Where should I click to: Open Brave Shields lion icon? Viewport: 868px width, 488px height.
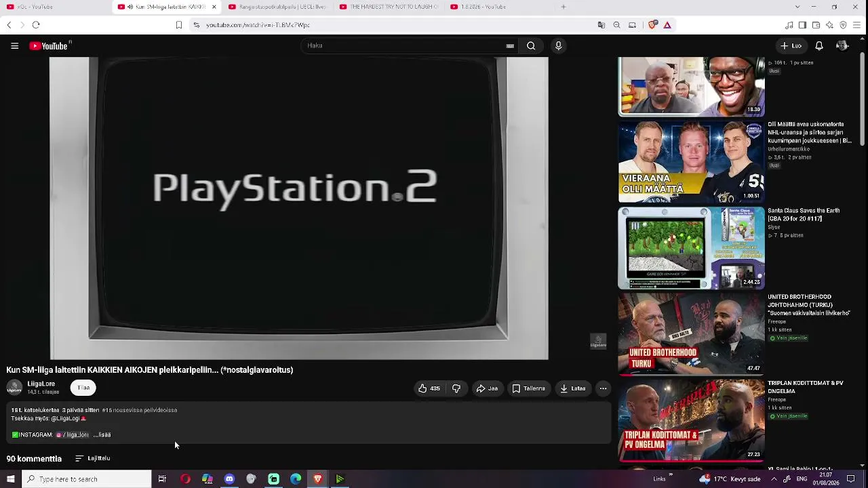(x=653, y=25)
